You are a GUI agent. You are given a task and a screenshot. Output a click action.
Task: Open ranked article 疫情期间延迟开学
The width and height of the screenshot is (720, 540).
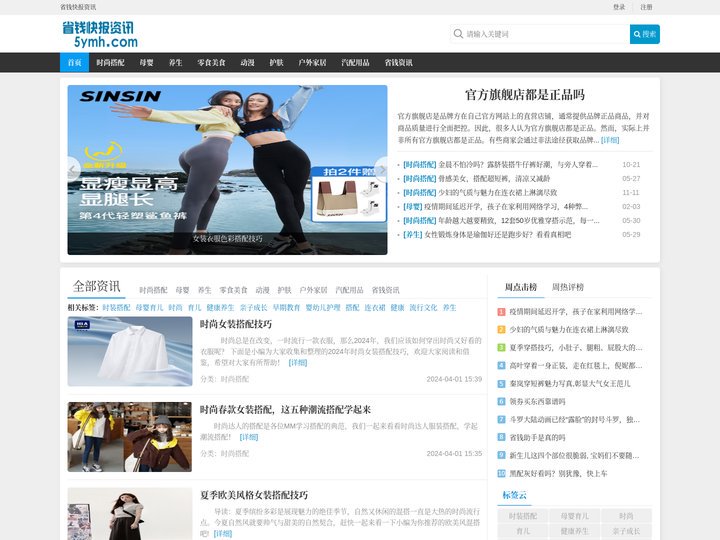pos(576,312)
